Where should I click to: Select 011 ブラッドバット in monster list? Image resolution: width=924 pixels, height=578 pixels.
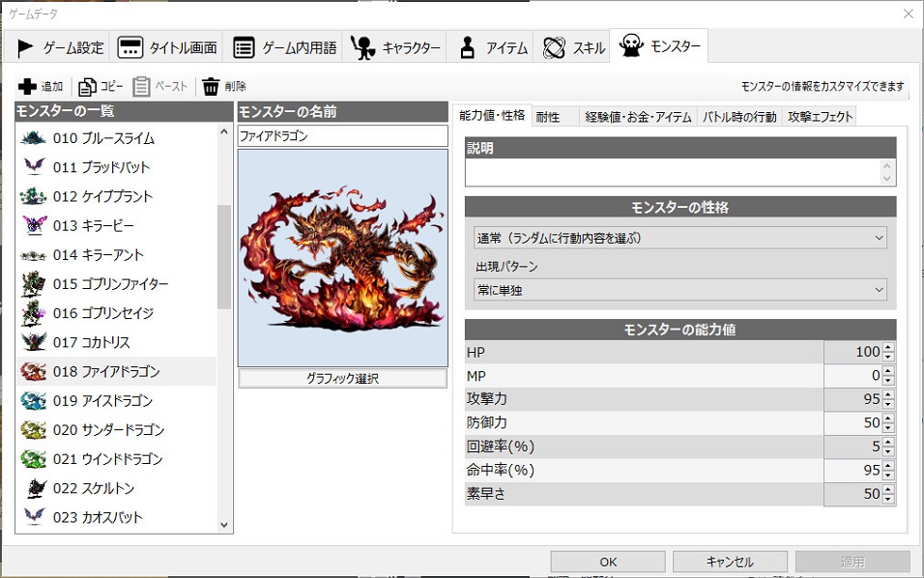coord(101,167)
